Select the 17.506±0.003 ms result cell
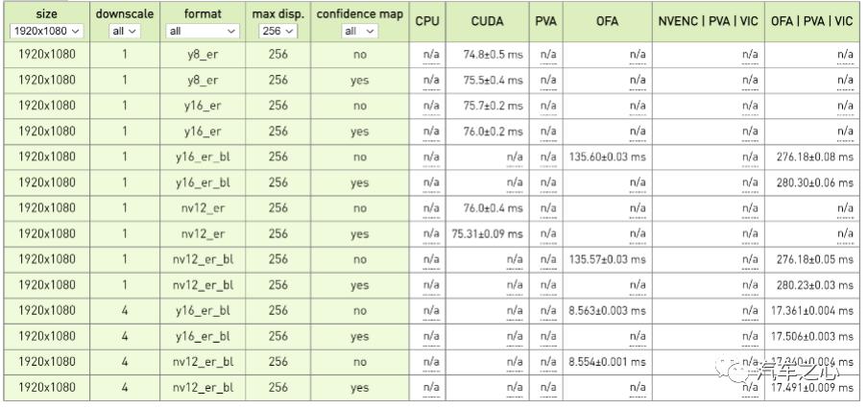 pyautogui.click(x=812, y=336)
